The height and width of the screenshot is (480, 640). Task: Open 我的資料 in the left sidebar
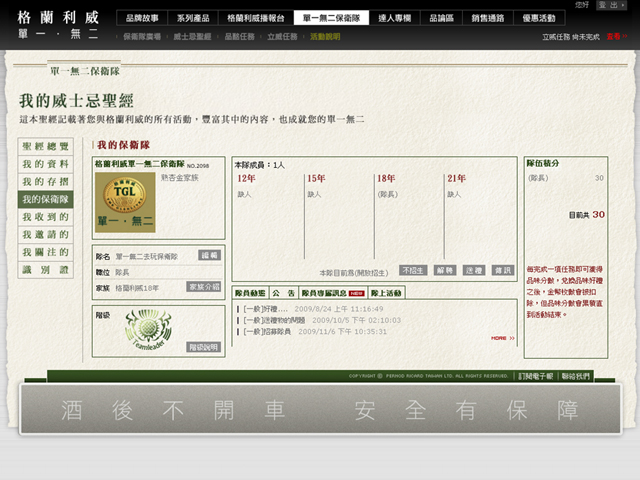pos(45,164)
